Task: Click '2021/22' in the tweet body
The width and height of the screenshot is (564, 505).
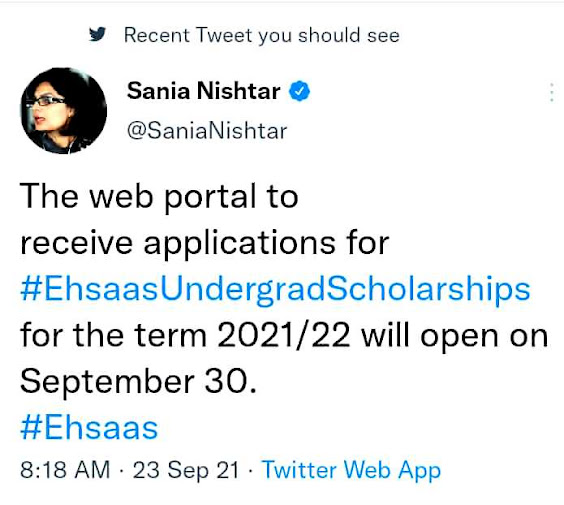Action: (x=284, y=336)
